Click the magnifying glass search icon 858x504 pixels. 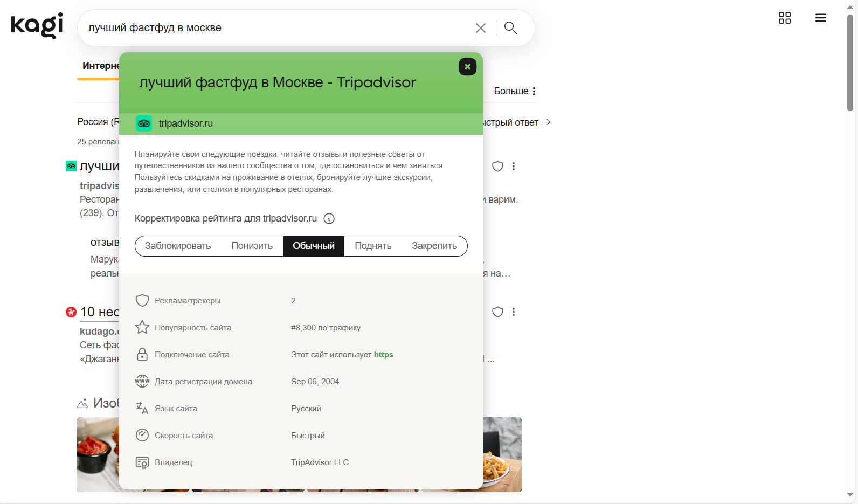[510, 28]
